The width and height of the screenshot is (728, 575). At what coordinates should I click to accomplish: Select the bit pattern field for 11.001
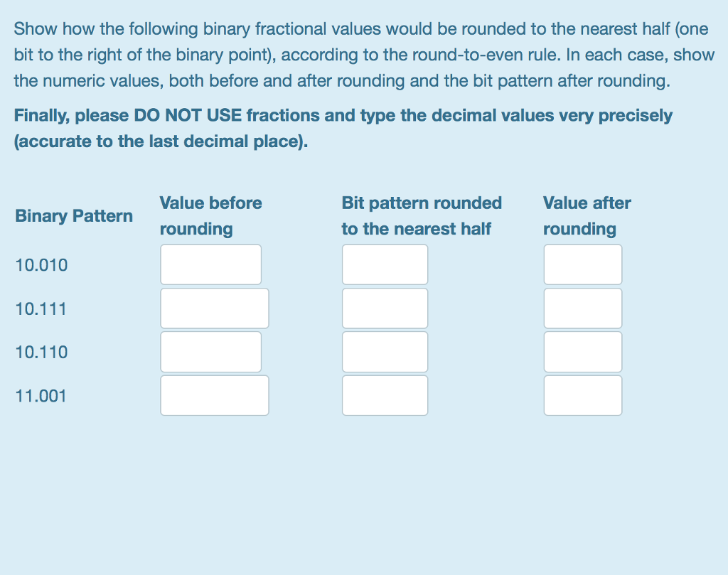coord(385,394)
